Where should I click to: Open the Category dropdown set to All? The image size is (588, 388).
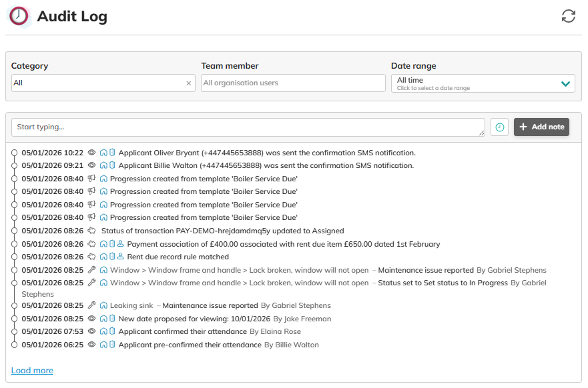pyautogui.click(x=97, y=83)
